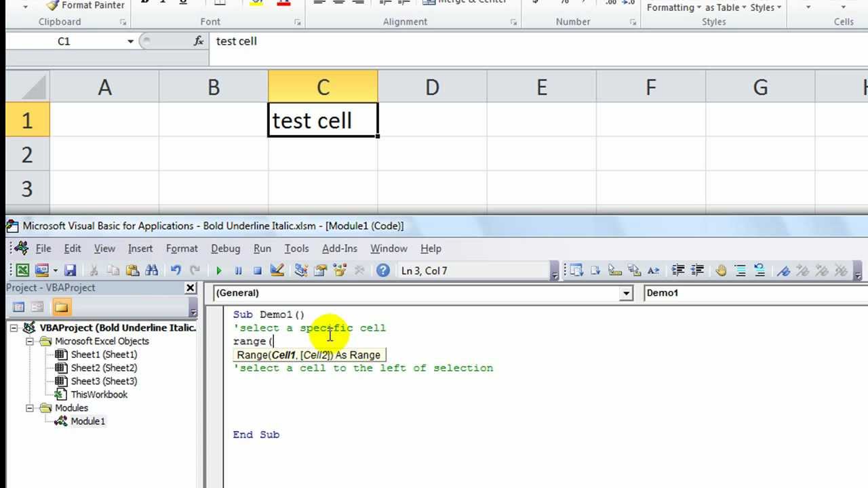
Task: Click List Properties/Methods icon on Edit toolbar
Action: click(x=576, y=270)
